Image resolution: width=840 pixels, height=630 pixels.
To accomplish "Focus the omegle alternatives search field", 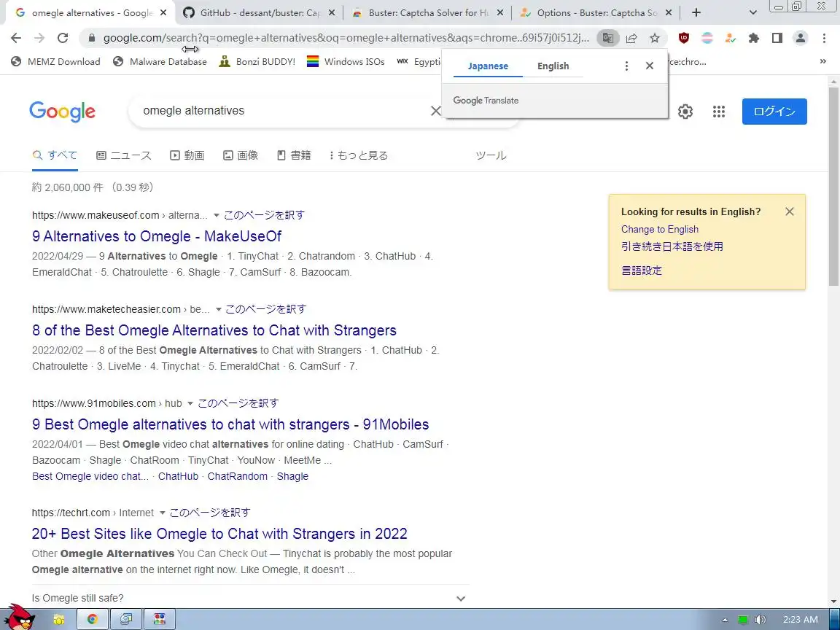I will [x=279, y=110].
